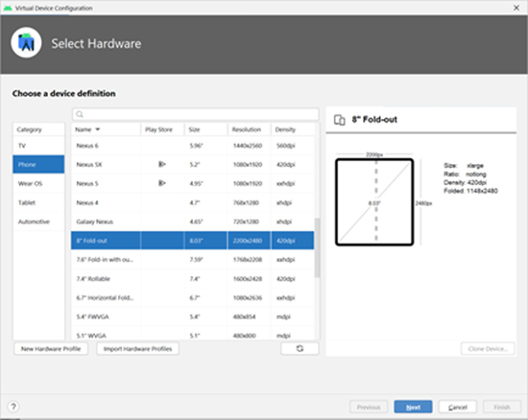Sort by Name using the column arrow

tap(98, 129)
